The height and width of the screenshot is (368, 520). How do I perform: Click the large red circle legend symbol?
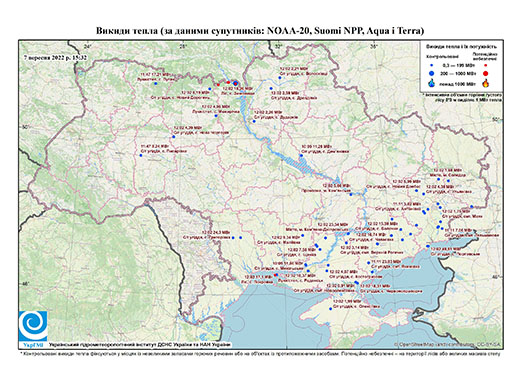[x=486, y=73]
